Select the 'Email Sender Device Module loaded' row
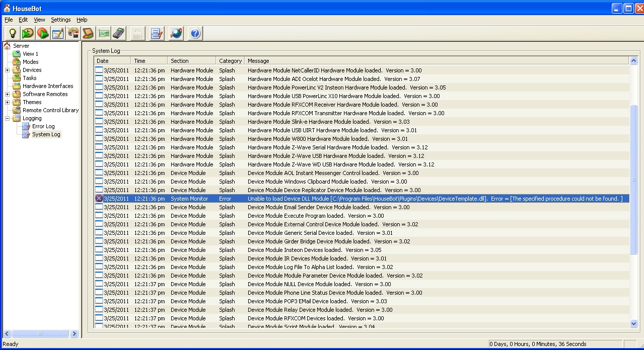644x350 pixels. pos(362,207)
